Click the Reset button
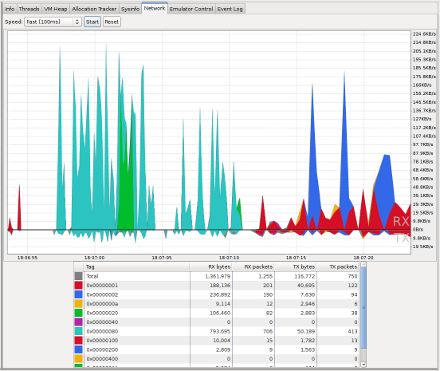Screen dimensions: 440x371 tap(111, 22)
